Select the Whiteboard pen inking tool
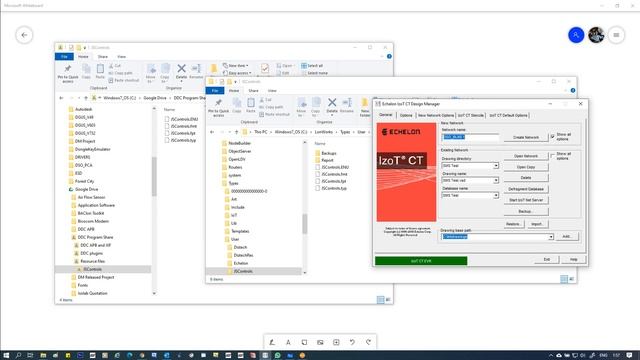This screenshot has height=360, width=640. tap(272, 342)
